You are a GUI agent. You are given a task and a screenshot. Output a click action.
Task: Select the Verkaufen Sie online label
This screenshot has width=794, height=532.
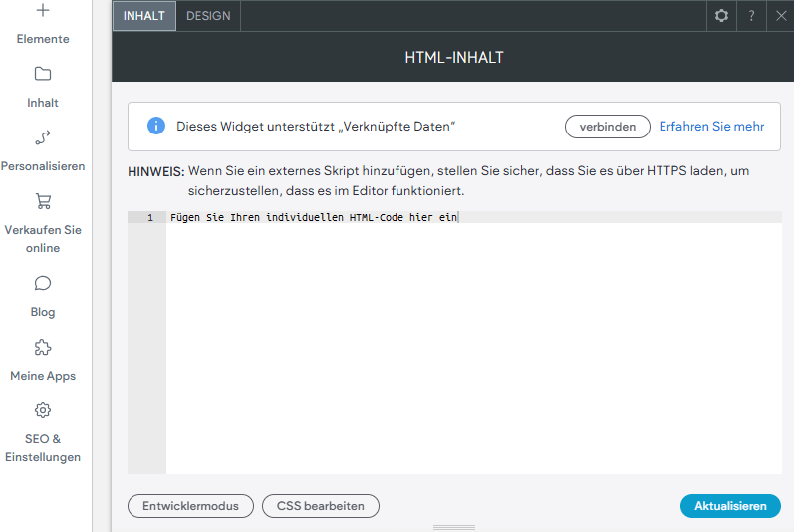tap(43, 239)
